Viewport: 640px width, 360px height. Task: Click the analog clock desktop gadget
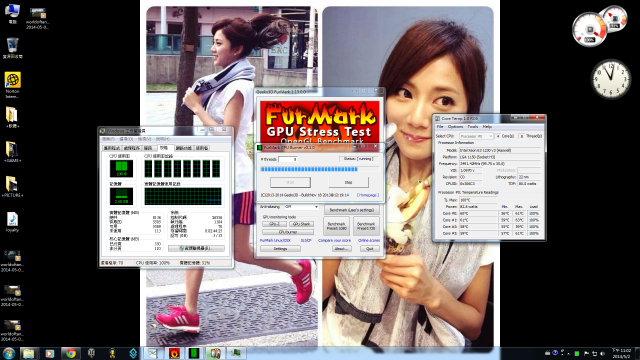coord(611,79)
